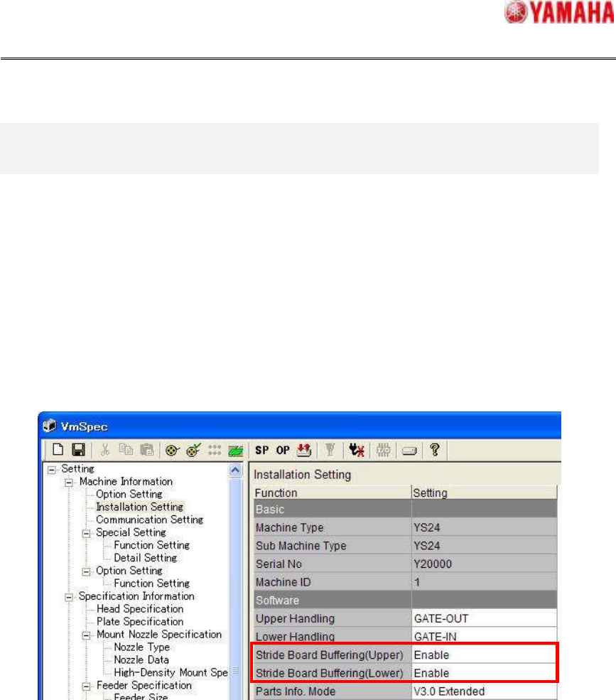Click the tree panel scroll up arrow
616x700 pixels.
pyautogui.click(x=235, y=470)
